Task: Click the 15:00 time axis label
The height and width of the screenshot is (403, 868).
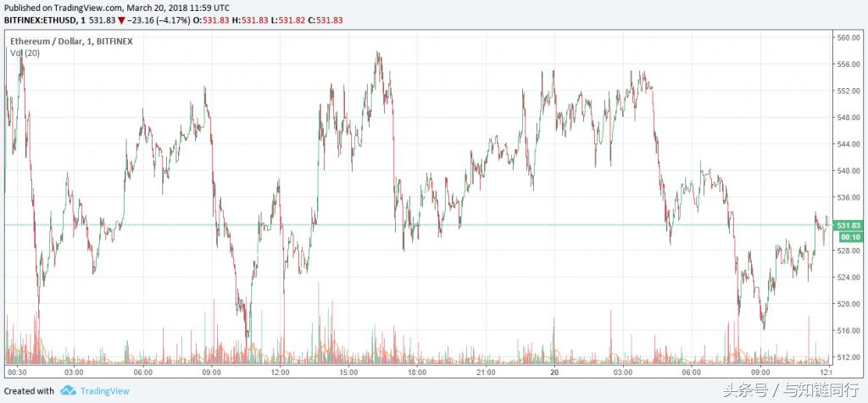Action: pyautogui.click(x=348, y=372)
